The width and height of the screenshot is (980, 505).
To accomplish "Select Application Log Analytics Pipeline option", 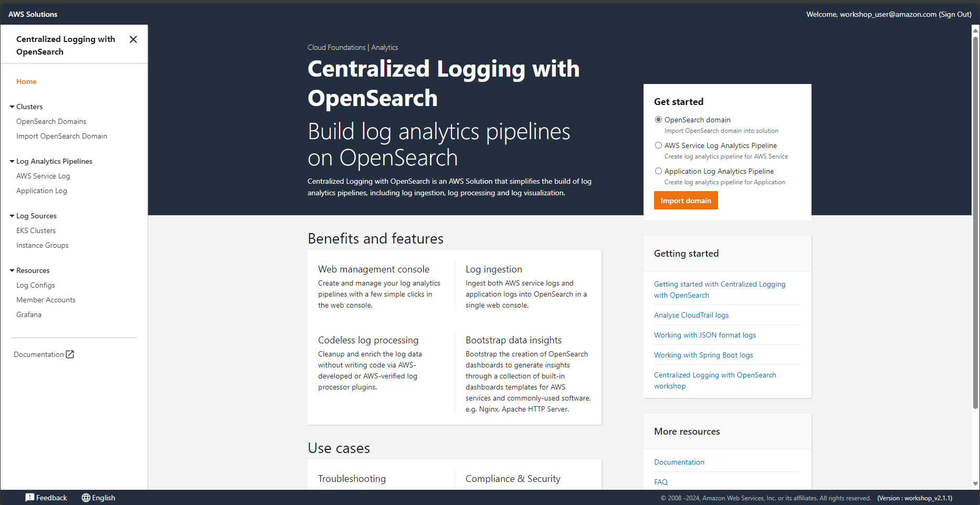I will (658, 171).
